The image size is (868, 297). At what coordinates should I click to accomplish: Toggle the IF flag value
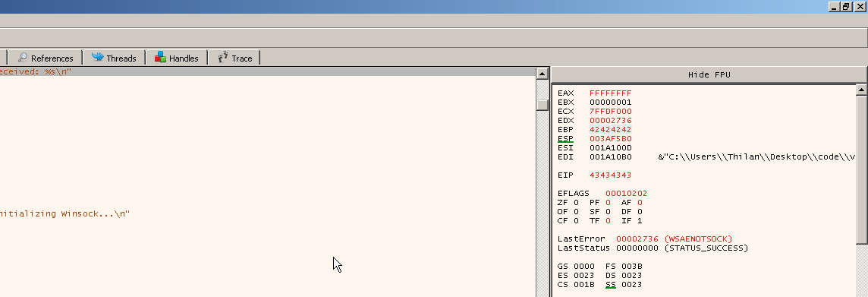pyautogui.click(x=640, y=220)
